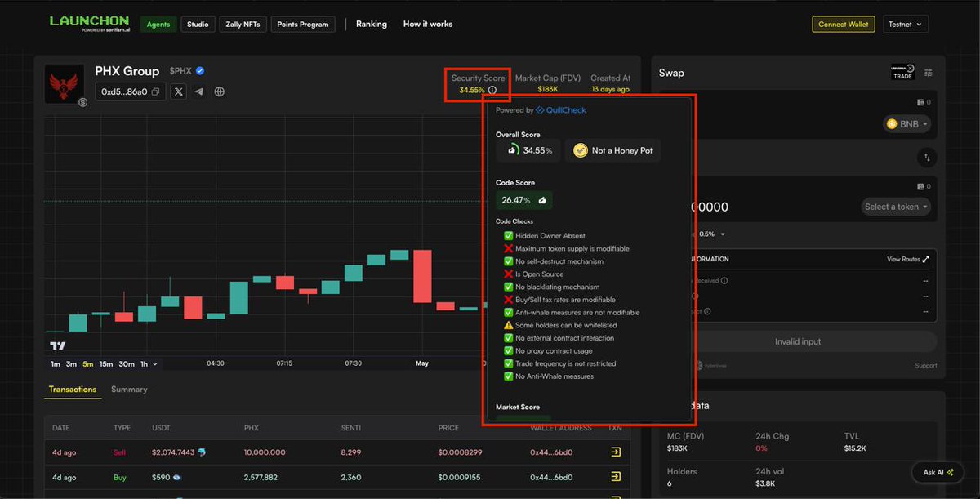Click the Market Cap (FDV) $183K value

(548, 89)
